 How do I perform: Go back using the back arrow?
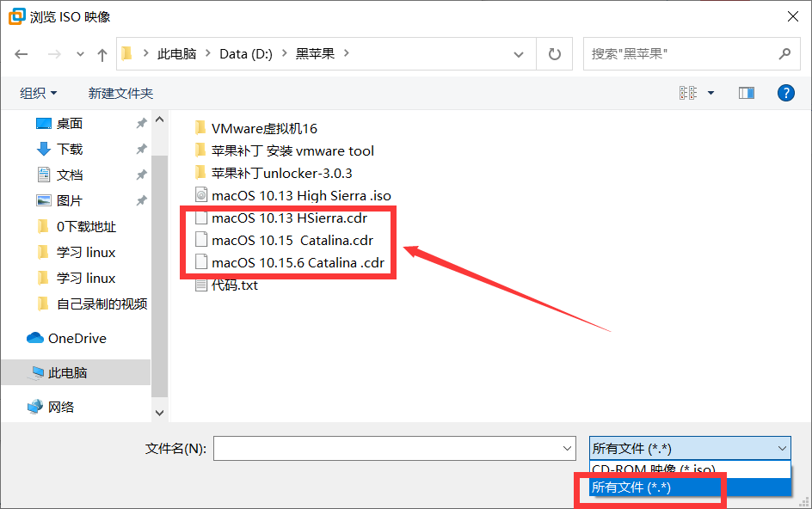pos(22,54)
